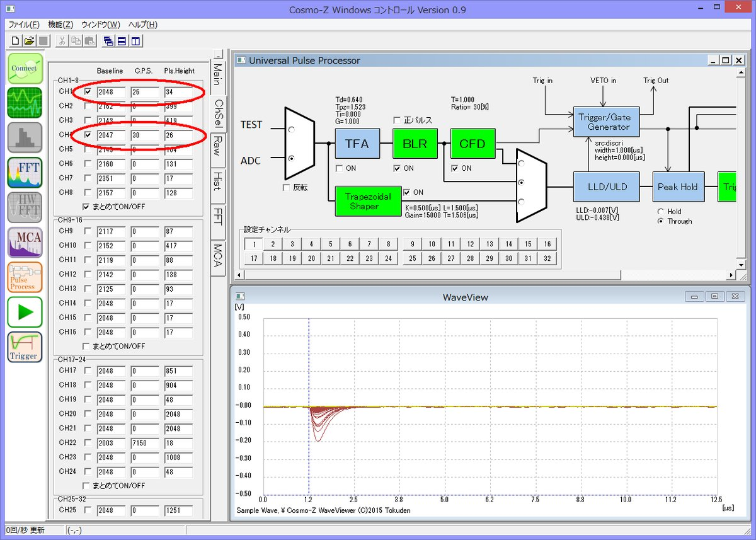Toggle the CH1 enable checkbox
This screenshot has width=756, height=540.
(x=88, y=92)
